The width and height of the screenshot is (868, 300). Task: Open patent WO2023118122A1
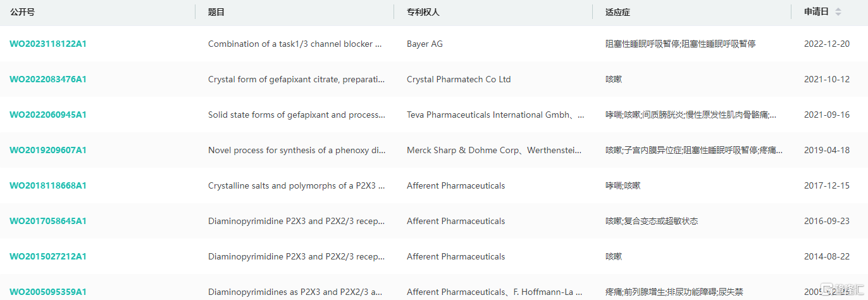[x=48, y=44]
